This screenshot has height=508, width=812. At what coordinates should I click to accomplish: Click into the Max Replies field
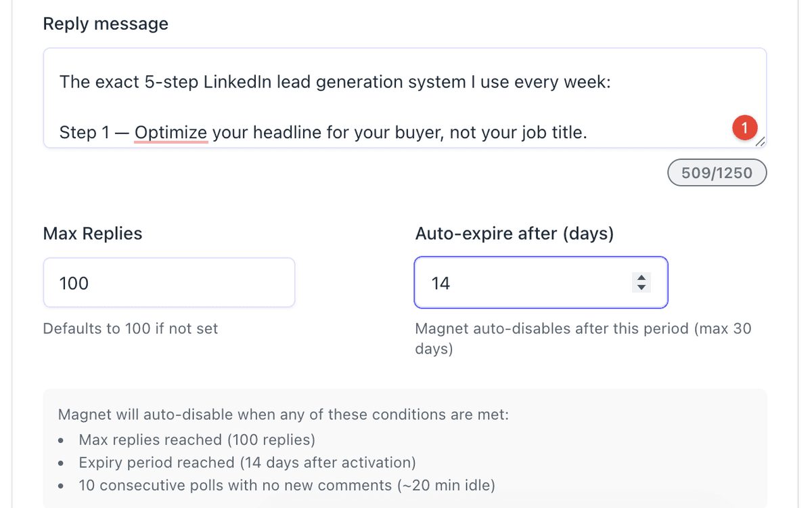[x=169, y=283]
